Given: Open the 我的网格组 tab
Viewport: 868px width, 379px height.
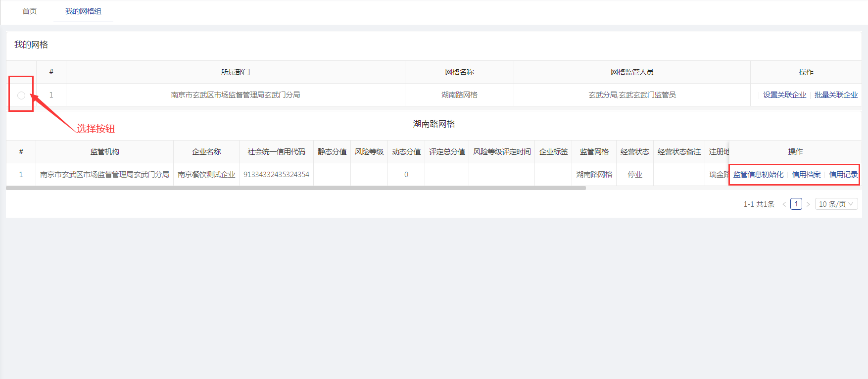Looking at the screenshot, I should [x=83, y=11].
